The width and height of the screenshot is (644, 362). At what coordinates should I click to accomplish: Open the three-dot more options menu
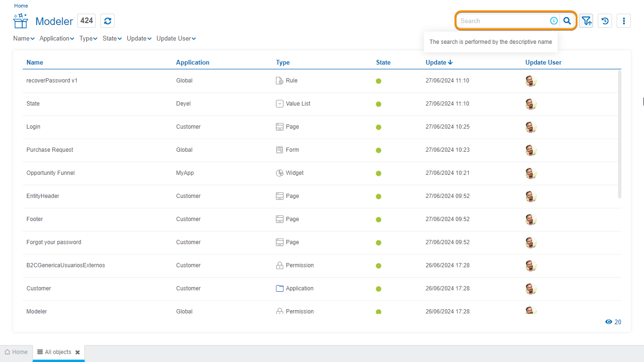624,21
